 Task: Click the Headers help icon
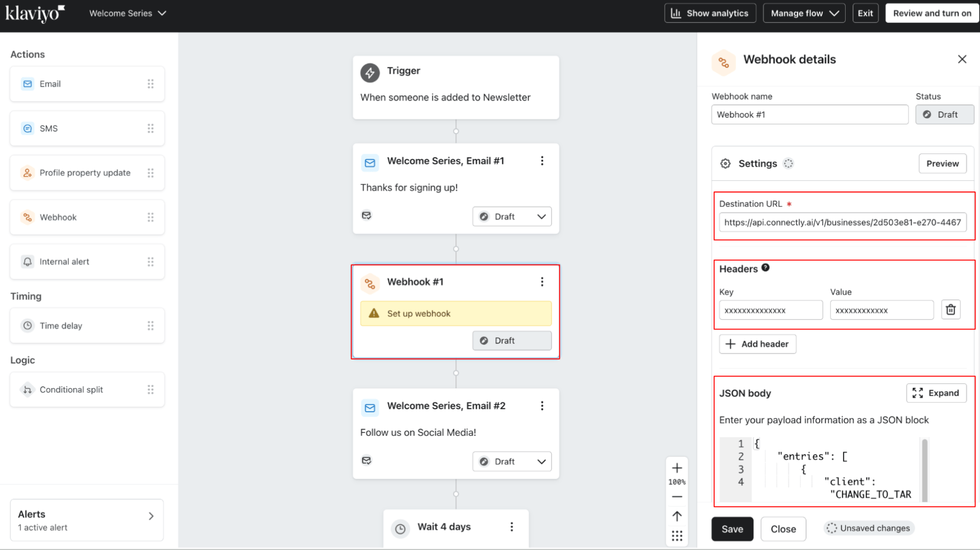[765, 268]
